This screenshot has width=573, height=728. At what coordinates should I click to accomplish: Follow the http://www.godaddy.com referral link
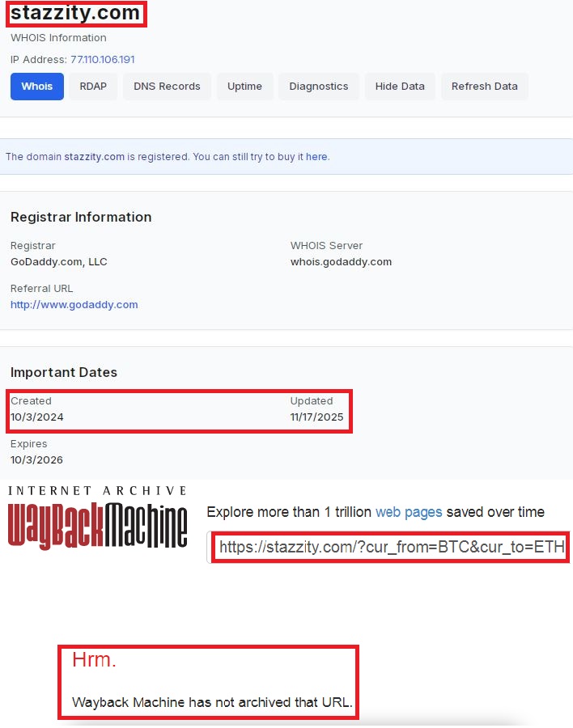74,305
